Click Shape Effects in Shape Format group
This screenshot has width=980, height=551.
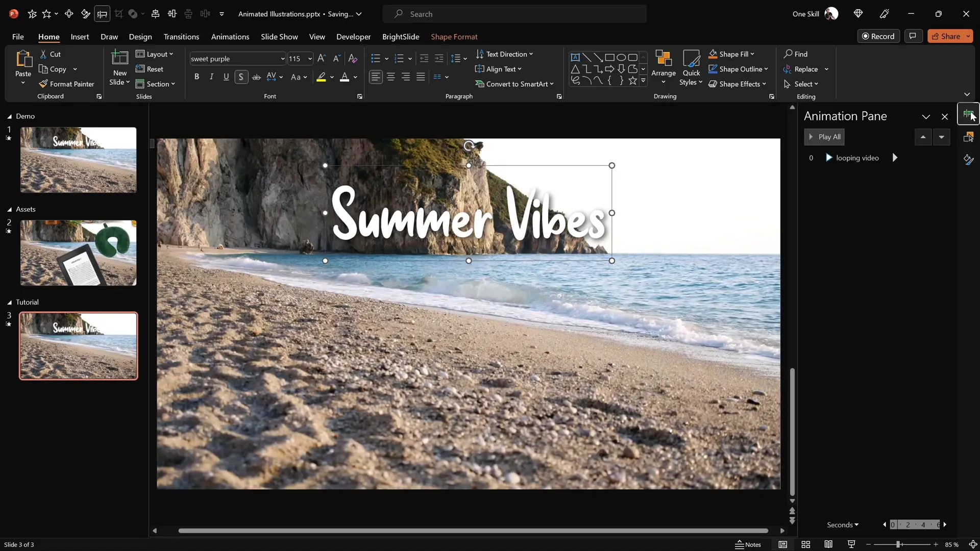point(739,84)
